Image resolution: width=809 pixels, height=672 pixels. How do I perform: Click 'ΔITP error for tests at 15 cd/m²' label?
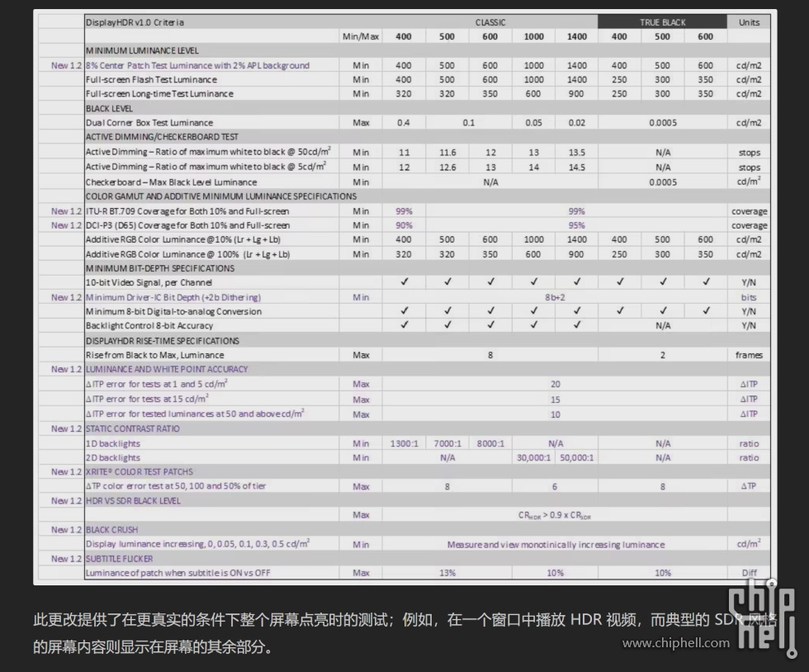click(x=147, y=399)
